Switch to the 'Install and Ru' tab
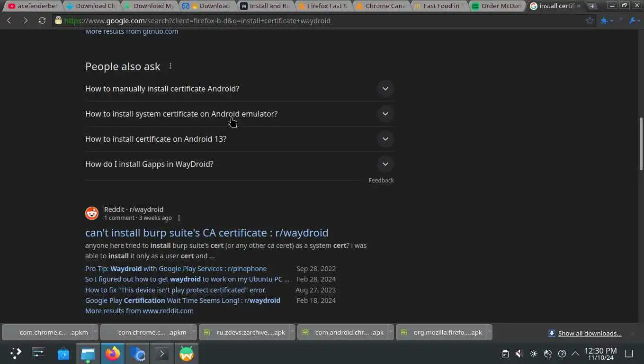 265,6
